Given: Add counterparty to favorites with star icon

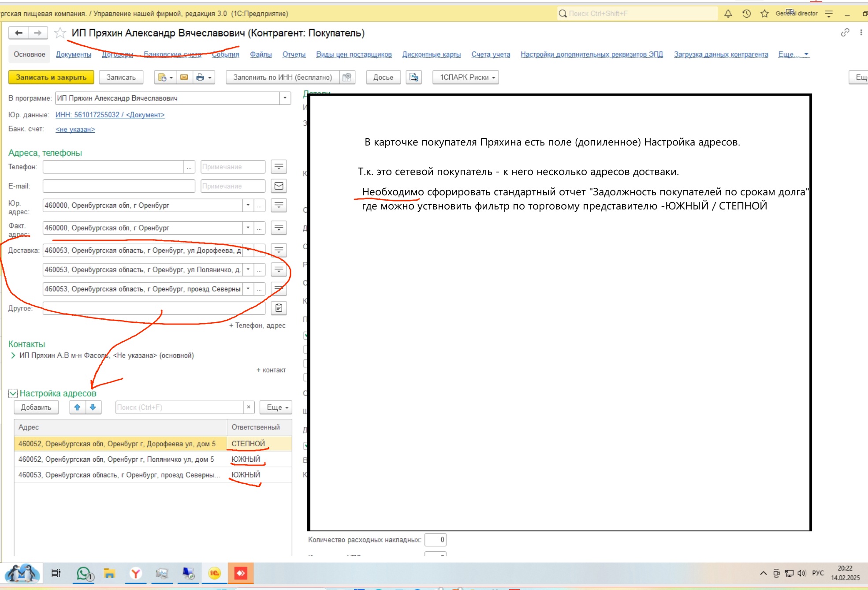Looking at the screenshot, I should point(60,33).
